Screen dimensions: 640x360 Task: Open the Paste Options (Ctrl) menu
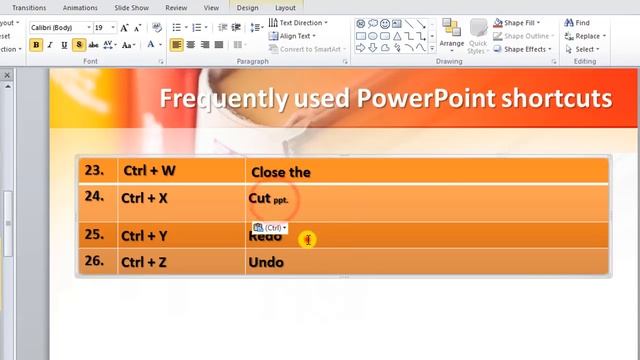click(x=269, y=227)
